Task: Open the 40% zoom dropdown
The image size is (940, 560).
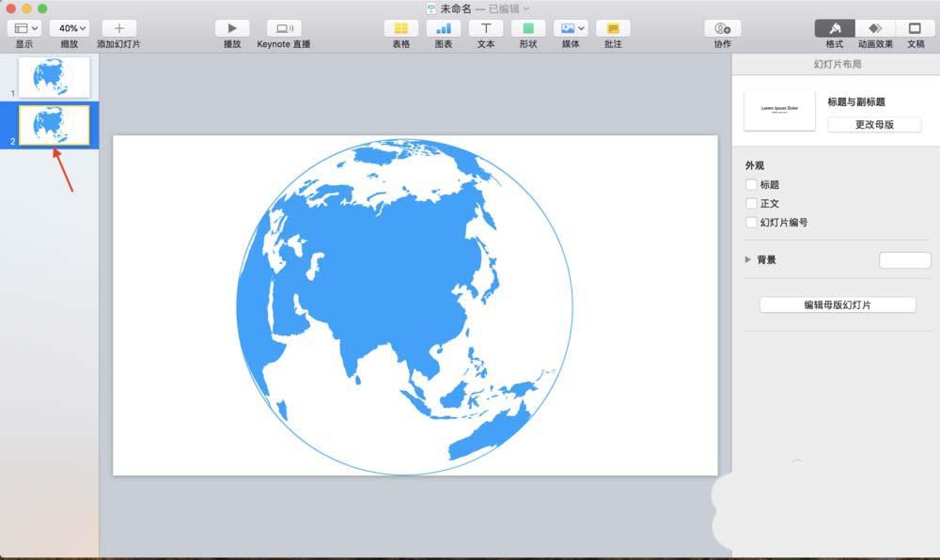Action: 70,27
